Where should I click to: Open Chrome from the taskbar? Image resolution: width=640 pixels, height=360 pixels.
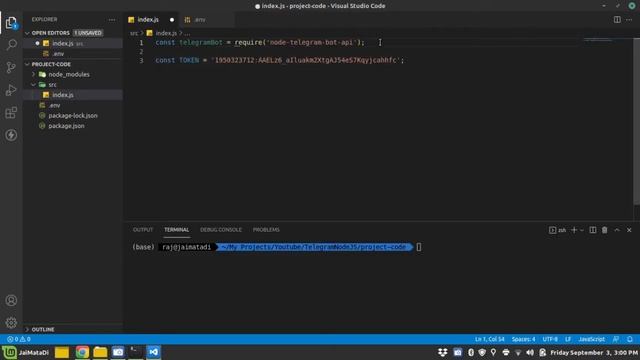[x=82, y=352]
